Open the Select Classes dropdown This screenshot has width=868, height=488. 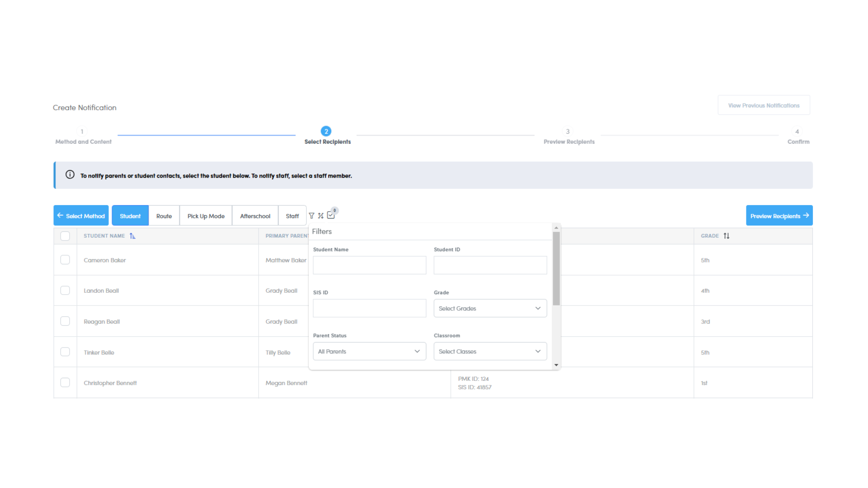tap(490, 351)
